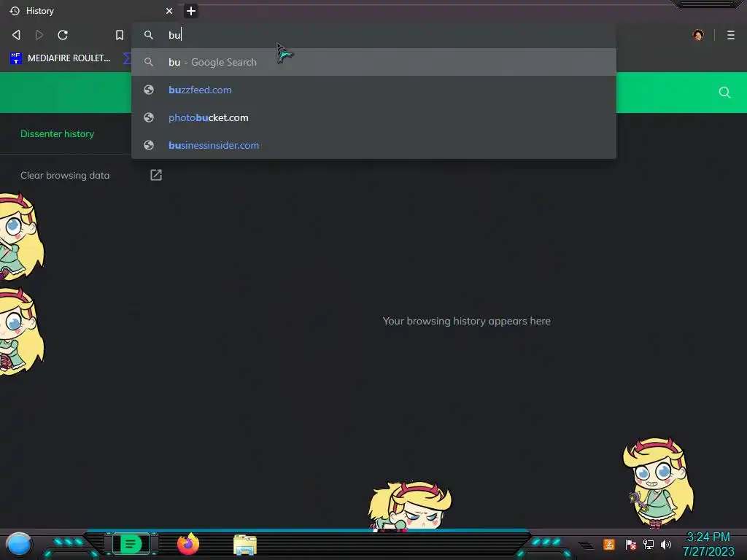Viewport: 747px width, 560px height.
Task: Click the search history magnifier icon
Action: (x=724, y=93)
